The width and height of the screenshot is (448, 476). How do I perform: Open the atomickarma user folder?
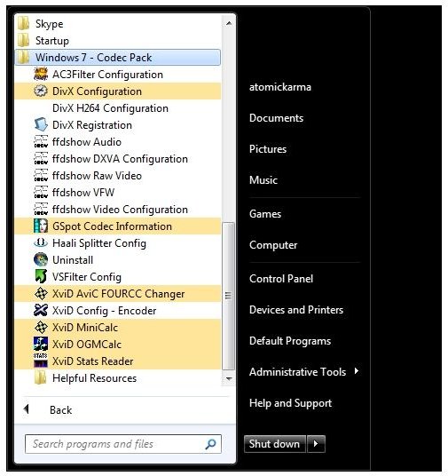280,87
